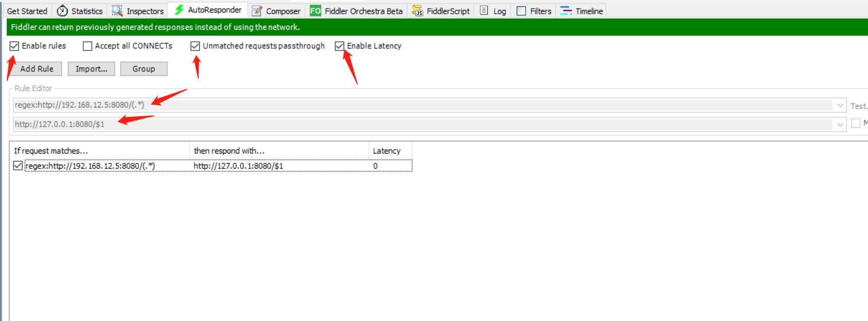Open the FiddlerScript tab

click(x=441, y=11)
